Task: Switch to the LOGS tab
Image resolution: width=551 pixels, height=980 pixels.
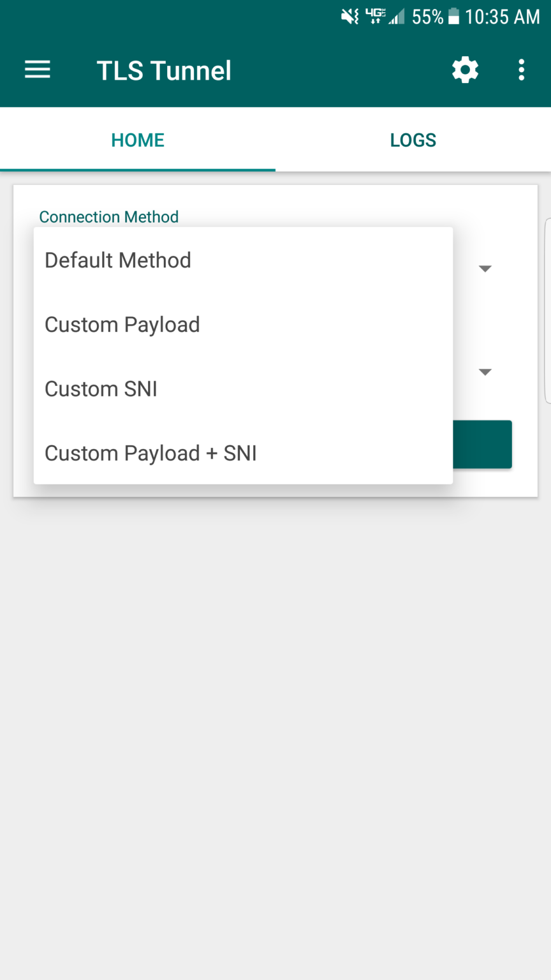Action: tap(413, 140)
